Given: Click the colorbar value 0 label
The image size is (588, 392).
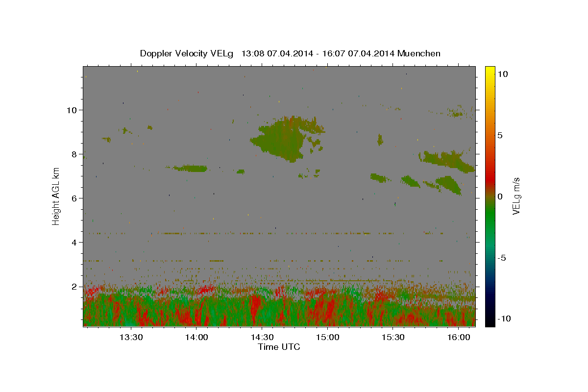Looking at the screenshot, I should 500,196.
